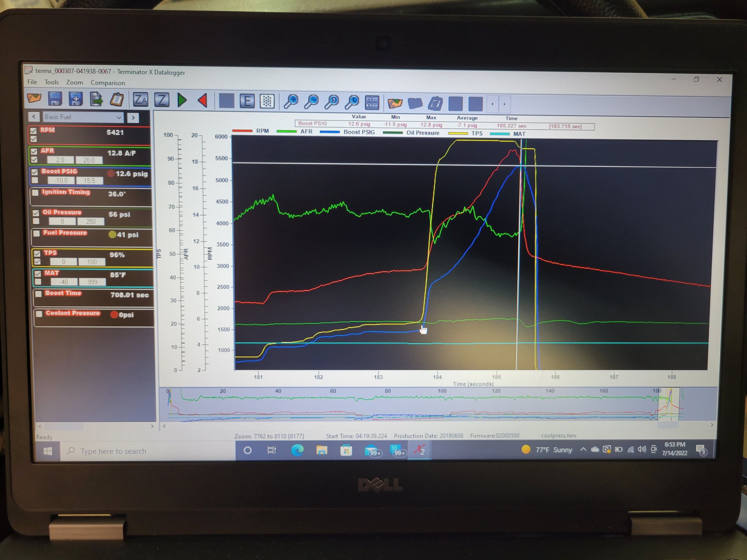747x560 pixels.
Task: Click the fourth magnifier zoom icon
Action: (x=352, y=102)
